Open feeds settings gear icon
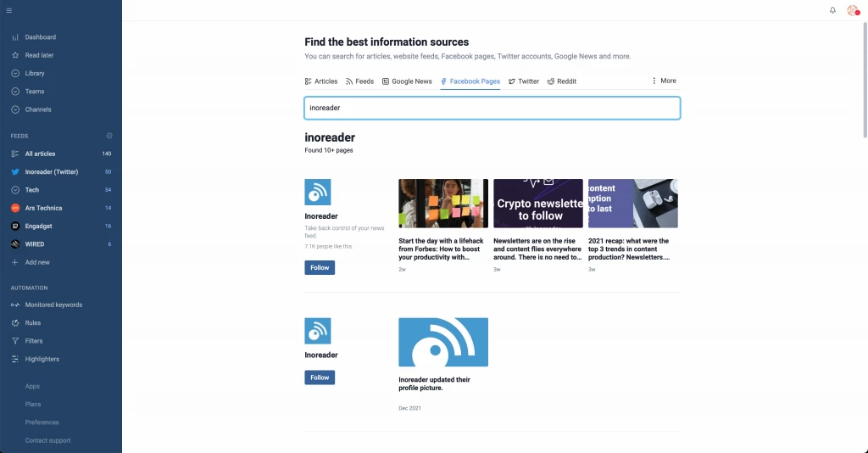The width and height of the screenshot is (868, 453). pos(109,136)
